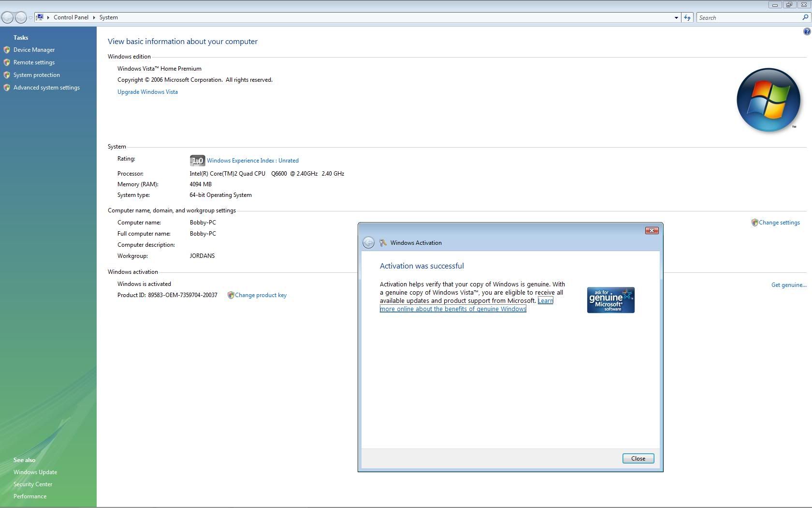Open Security Center under See also
This screenshot has height=508, width=812.
click(x=33, y=484)
